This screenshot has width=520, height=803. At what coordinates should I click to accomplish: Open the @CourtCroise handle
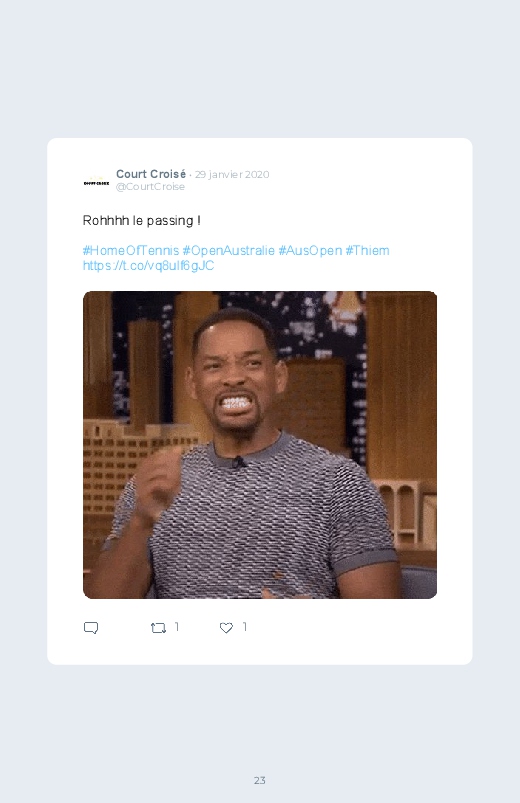click(x=150, y=187)
